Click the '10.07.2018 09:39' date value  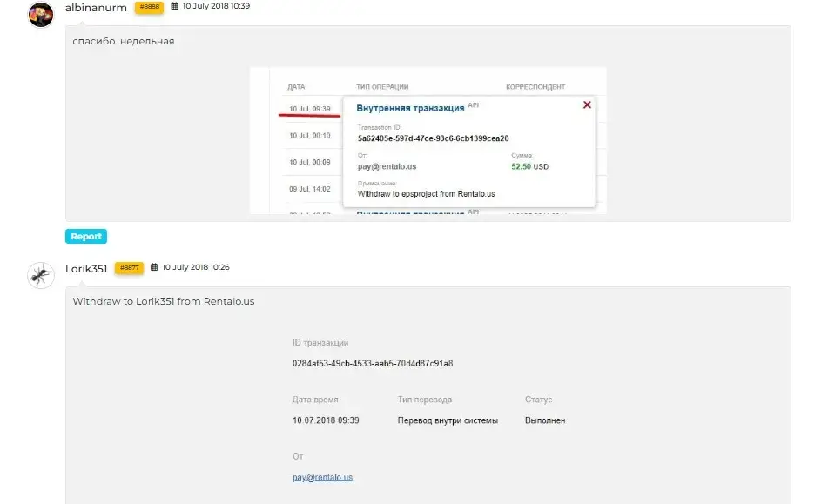coord(326,420)
